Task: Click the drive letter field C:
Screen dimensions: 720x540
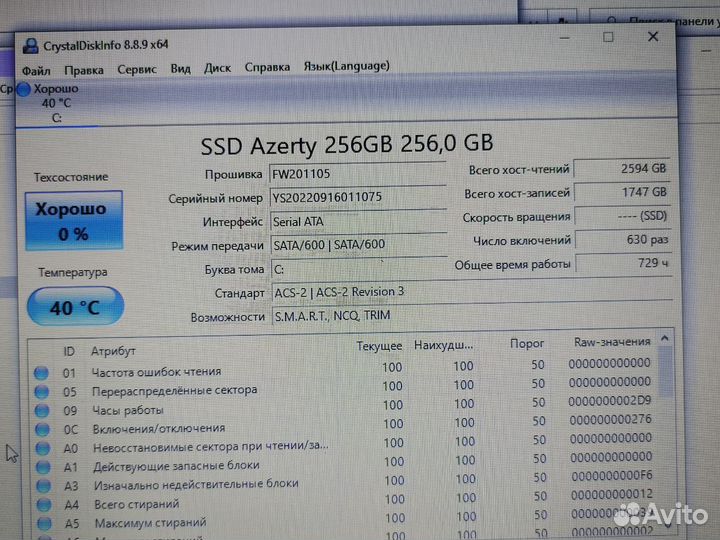Action: pos(359,269)
